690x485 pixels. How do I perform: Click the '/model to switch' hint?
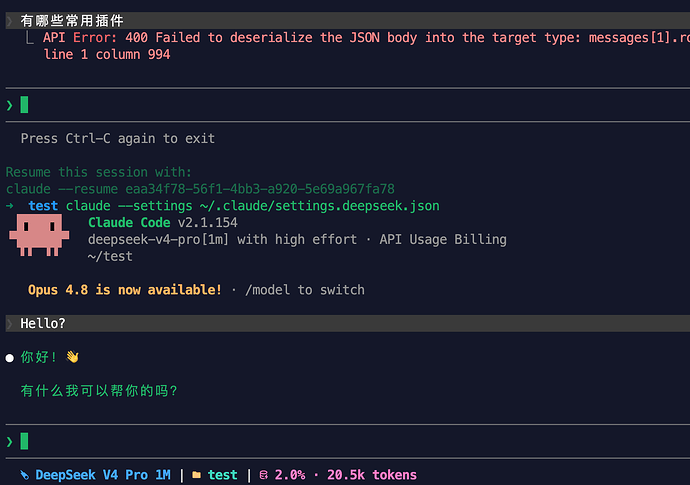point(305,290)
